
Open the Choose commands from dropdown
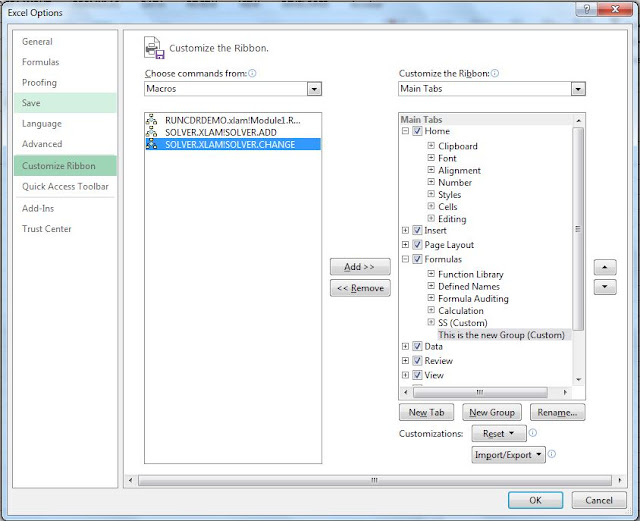click(x=314, y=89)
